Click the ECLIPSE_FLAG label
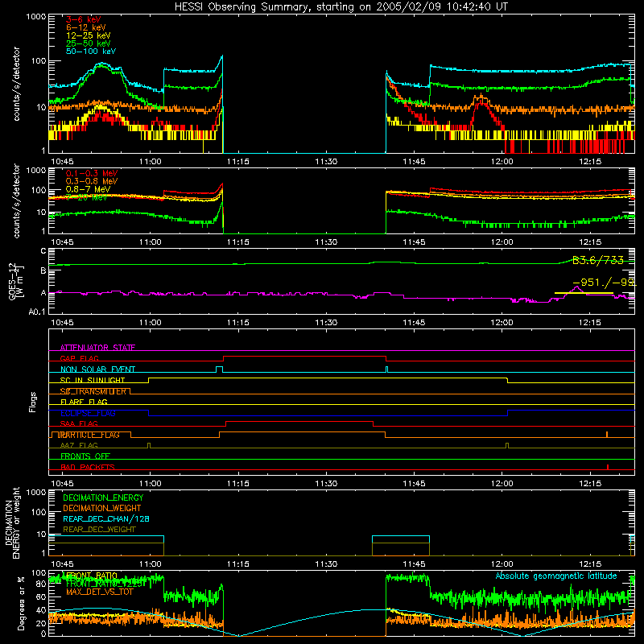 point(88,413)
